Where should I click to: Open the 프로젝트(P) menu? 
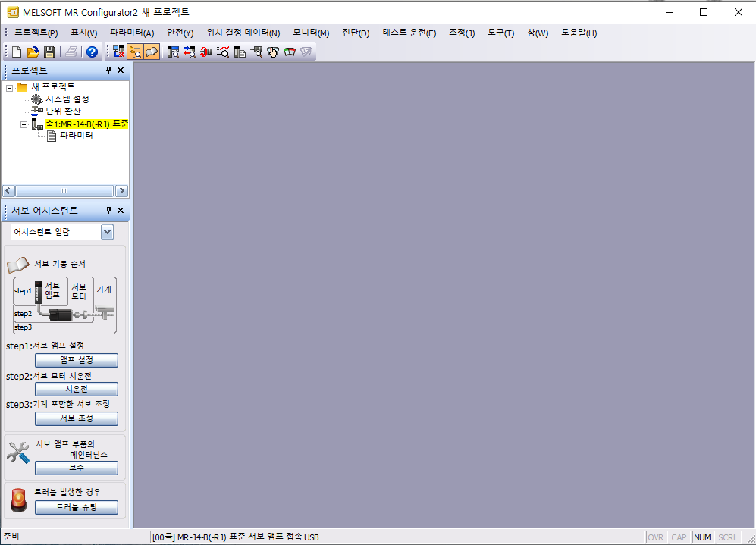coord(36,33)
